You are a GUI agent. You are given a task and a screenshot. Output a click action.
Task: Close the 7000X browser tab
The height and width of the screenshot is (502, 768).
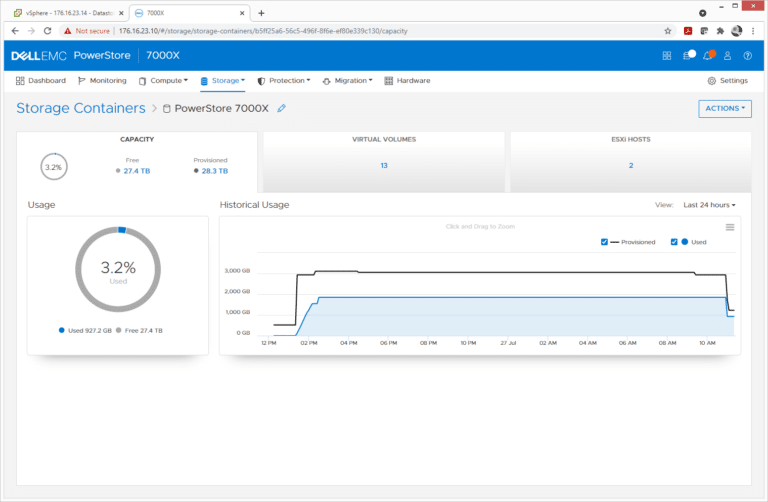(242, 13)
